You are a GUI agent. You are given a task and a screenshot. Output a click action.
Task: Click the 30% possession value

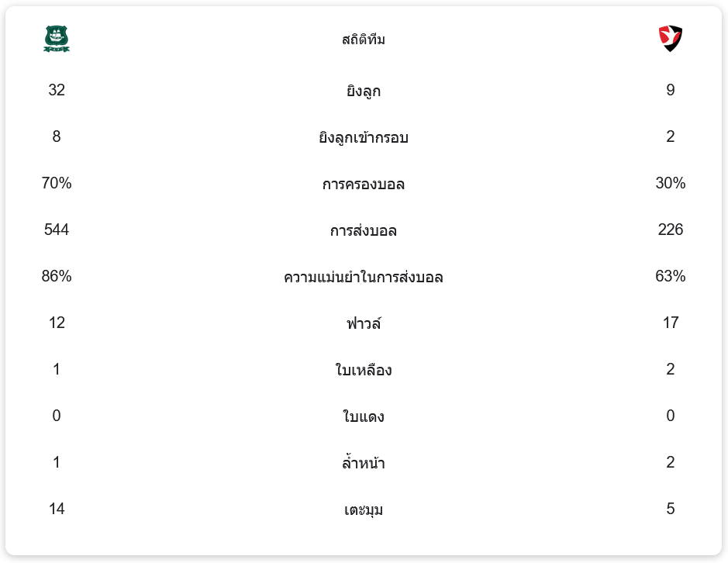pos(670,183)
